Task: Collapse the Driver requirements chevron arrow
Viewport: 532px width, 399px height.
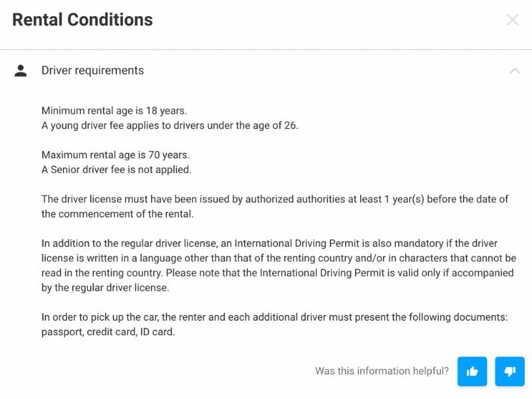Action: 514,70
